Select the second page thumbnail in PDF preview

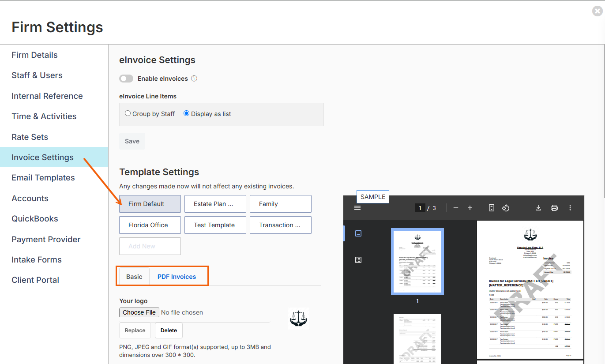pyautogui.click(x=417, y=339)
